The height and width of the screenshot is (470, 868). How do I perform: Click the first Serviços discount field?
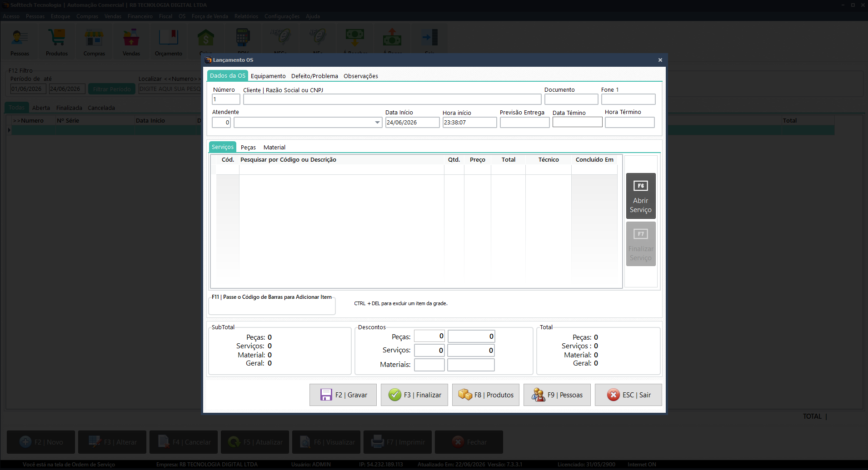click(x=429, y=351)
